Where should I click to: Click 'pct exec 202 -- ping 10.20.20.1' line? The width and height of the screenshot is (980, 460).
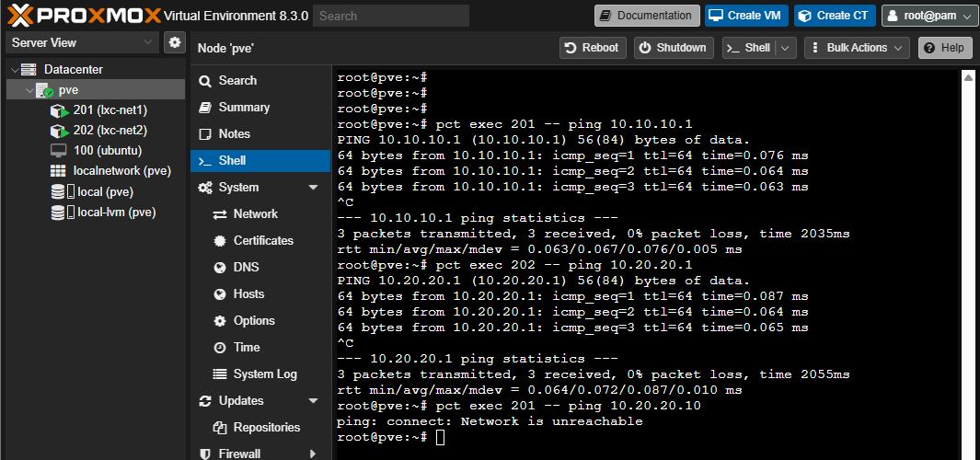[564, 265]
